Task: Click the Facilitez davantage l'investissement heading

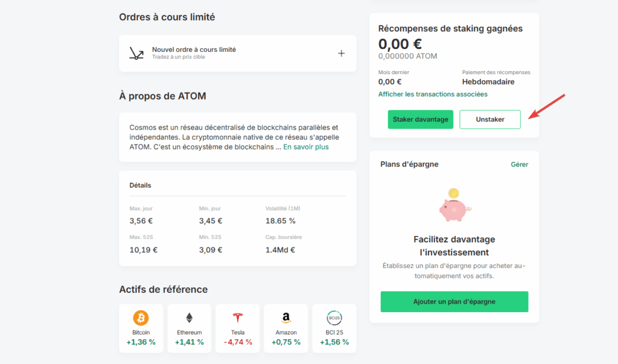Action: click(454, 246)
